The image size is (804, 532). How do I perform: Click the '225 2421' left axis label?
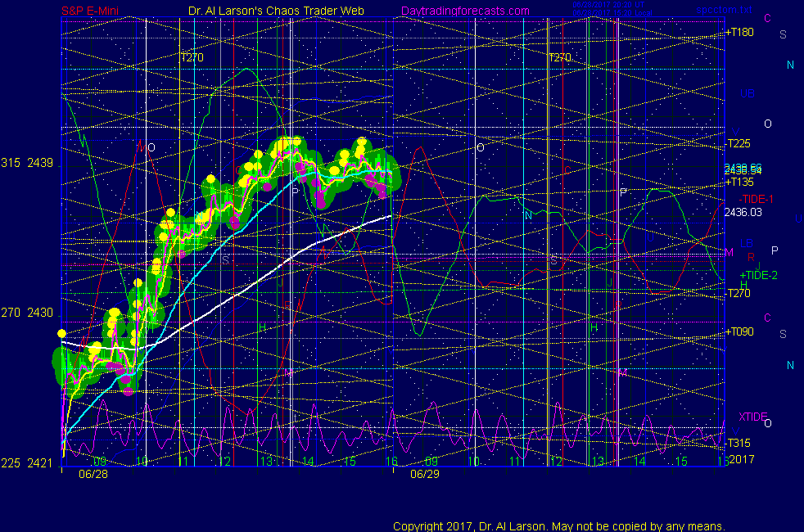coord(27,463)
